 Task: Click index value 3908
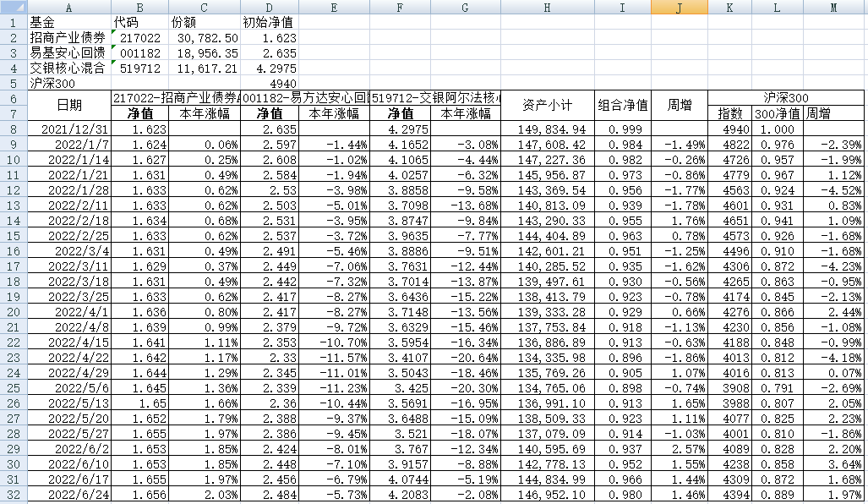tap(730, 387)
